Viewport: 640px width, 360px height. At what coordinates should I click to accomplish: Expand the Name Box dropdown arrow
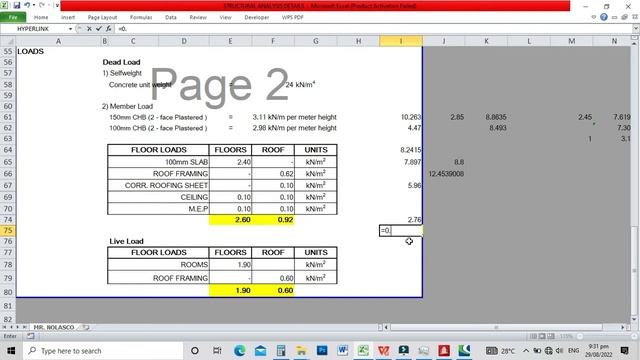point(70,29)
